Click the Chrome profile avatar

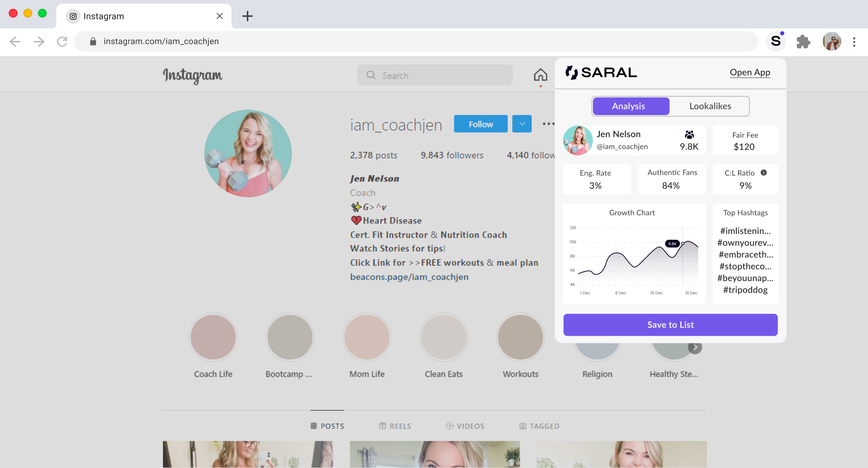pos(832,41)
